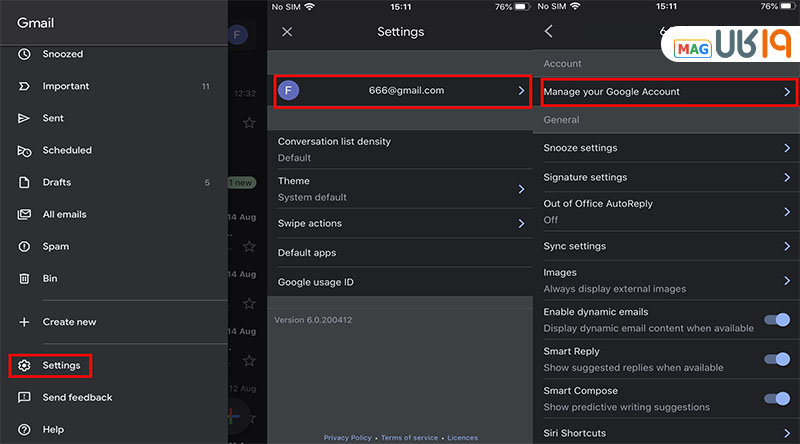Open Scheduled folder icon
The height and width of the screenshot is (444, 800).
(24, 151)
